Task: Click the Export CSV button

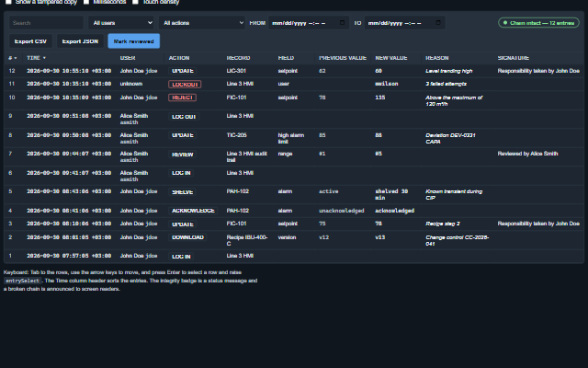Action: pyautogui.click(x=30, y=41)
